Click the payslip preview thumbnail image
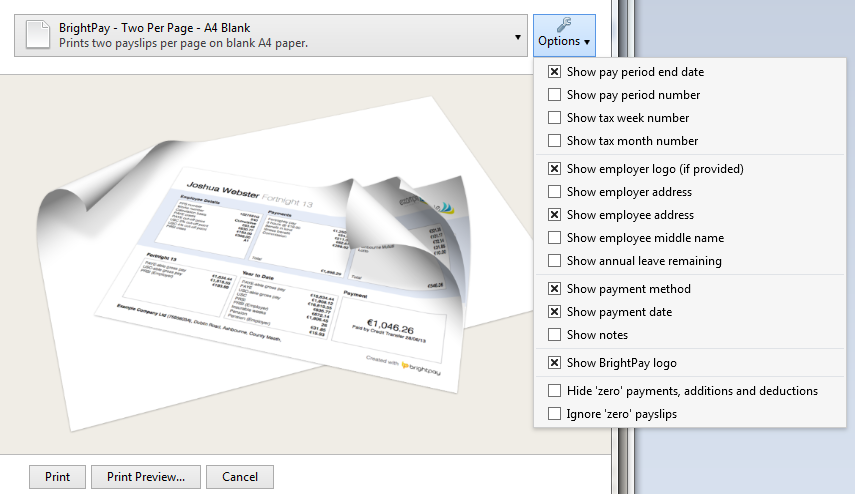This screenshot has height=494, width=855. coord(284,264)
